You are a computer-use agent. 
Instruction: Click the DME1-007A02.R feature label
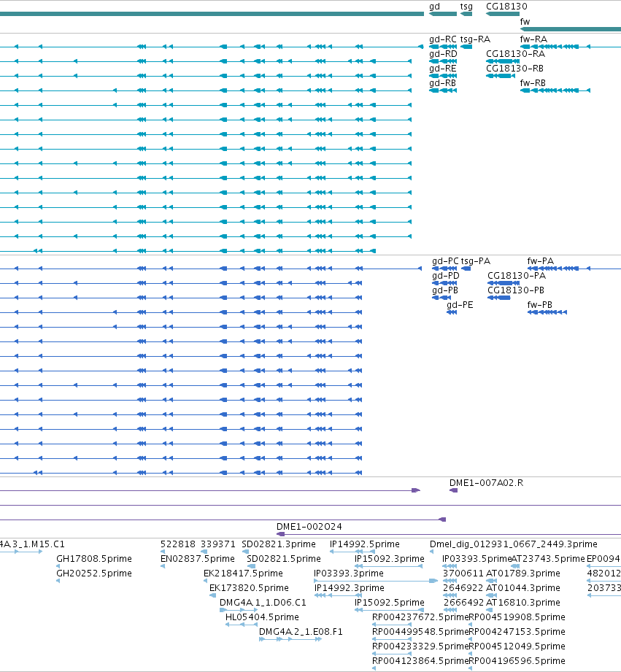click(487, 483)
